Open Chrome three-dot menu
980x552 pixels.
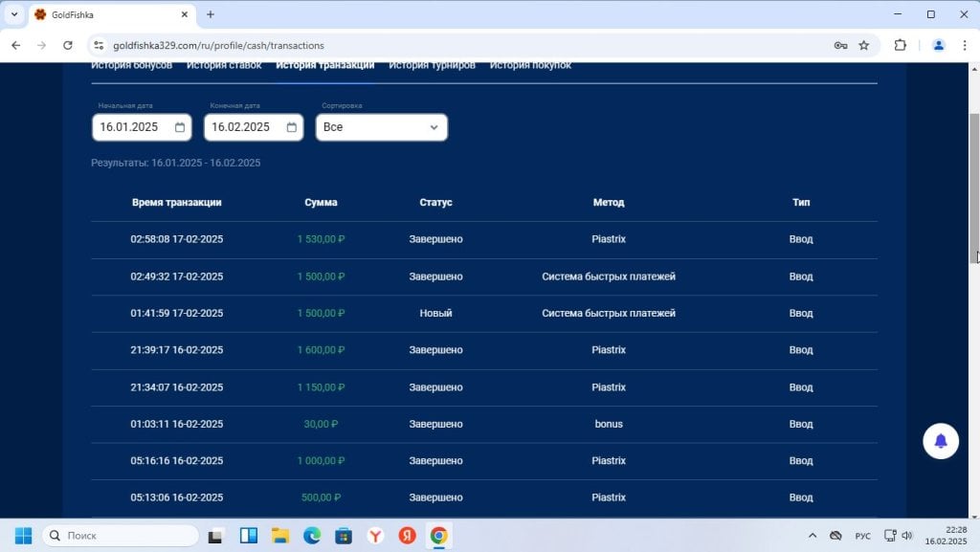(965, 45)
